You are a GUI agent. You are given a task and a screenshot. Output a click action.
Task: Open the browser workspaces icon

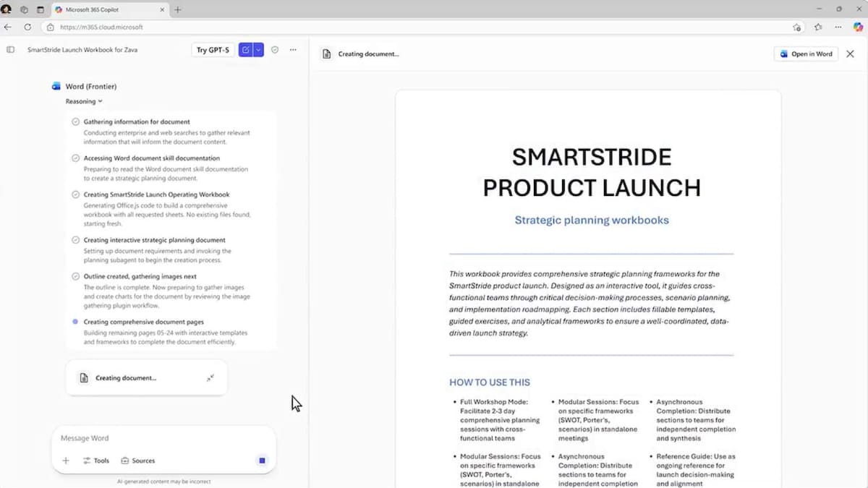click(x=24, y=9)
